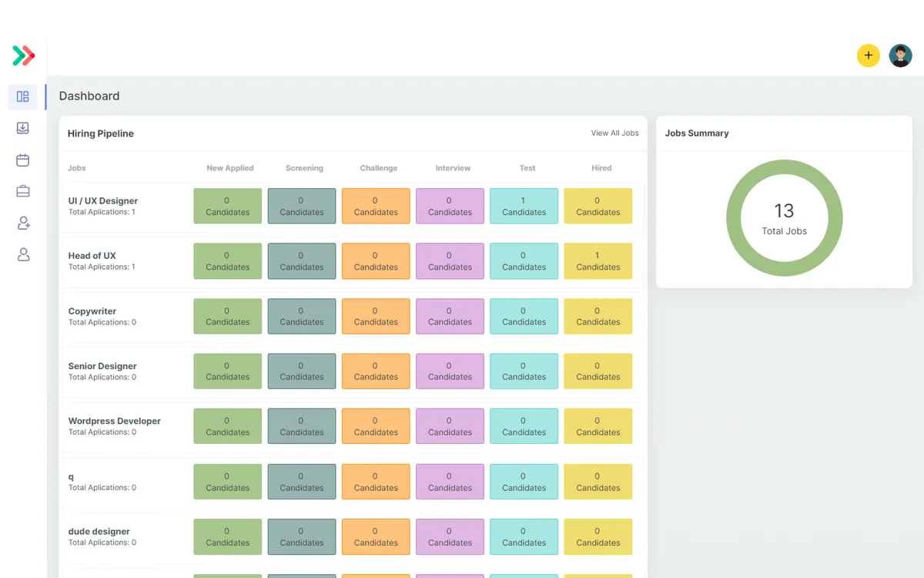
Task: Click Copywriter New Applied box
Action: point(227,316)
